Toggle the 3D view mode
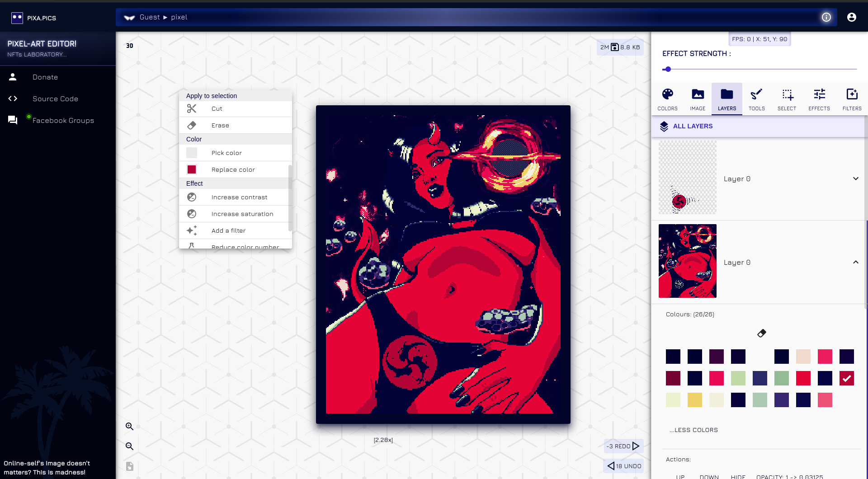Viewport: 868px width, 479px height. click(130, 46)
